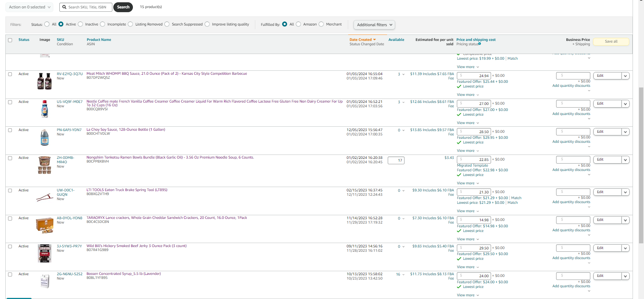Sort by 'Price and shipping cost' header
The width and height of the screenshot is (644, 299).
click(476, 40)
